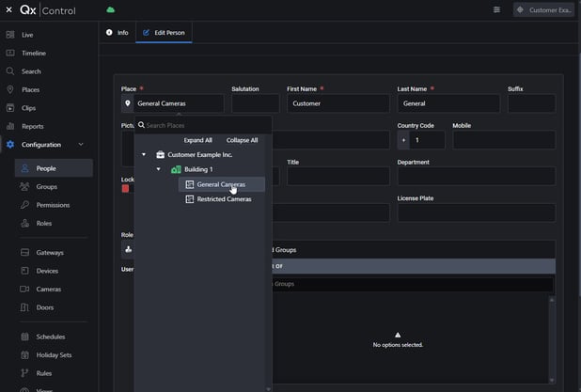The height and width of the screenshot is (392, 581).
Task: Open Doors icon in sidebar
Action: 24,307
